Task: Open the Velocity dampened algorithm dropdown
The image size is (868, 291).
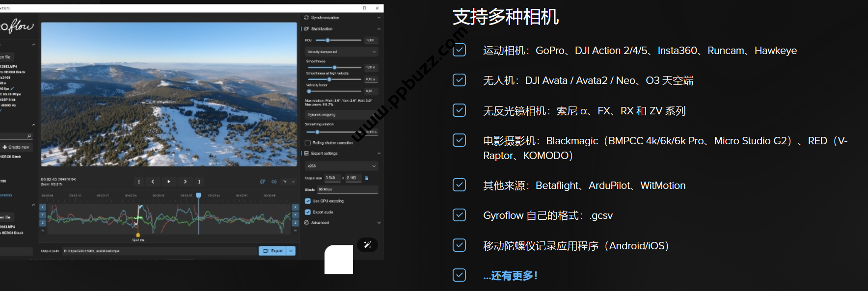Action: pyautogui.click(x=341, y=52)
